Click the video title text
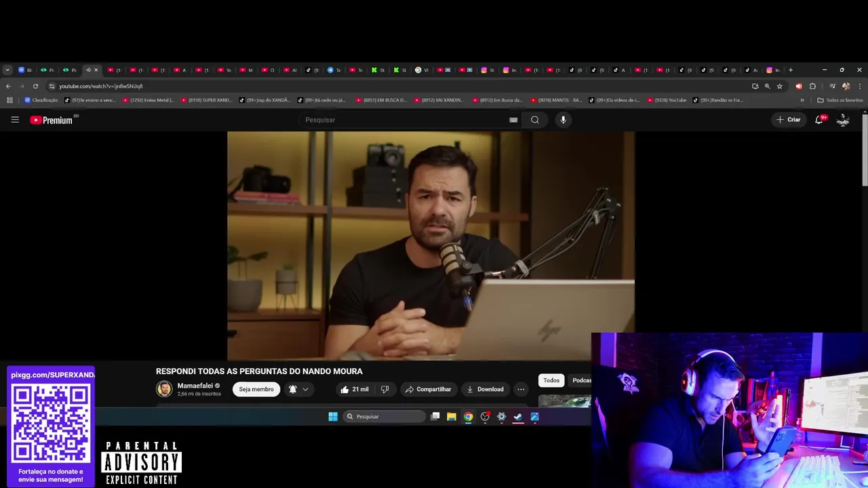This screenshot has height=488, width=868. (259, 371)
